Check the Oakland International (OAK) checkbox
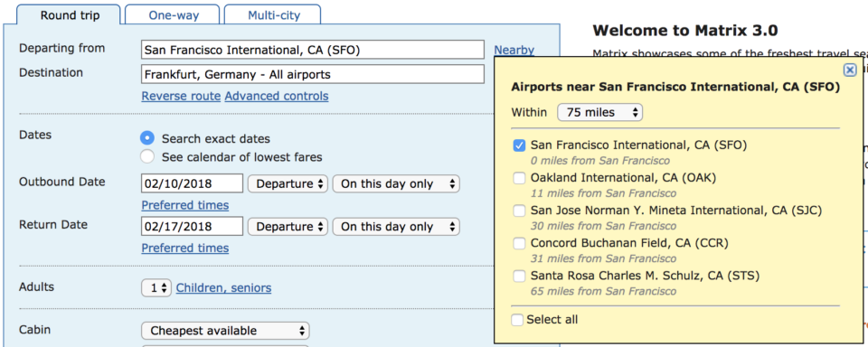868x347 pixels. point(519,178)
